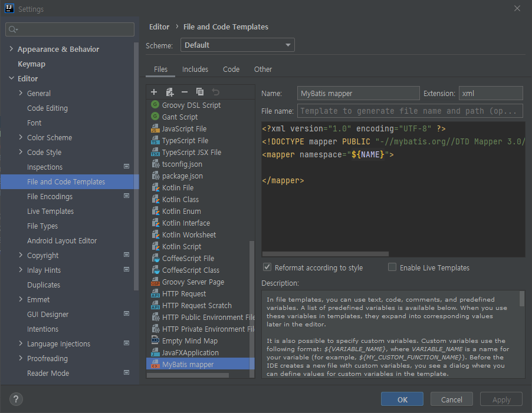Click the TypeScript JSX File icon
The height and width of the screenshot is (413, 532).
click(155, 152)
